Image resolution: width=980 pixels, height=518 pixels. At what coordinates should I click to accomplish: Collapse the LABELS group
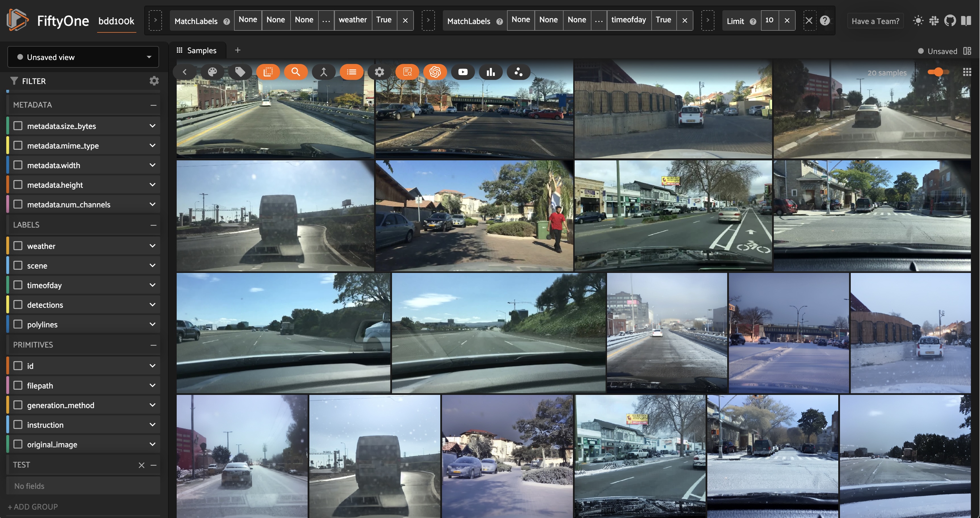click(153, 225)
